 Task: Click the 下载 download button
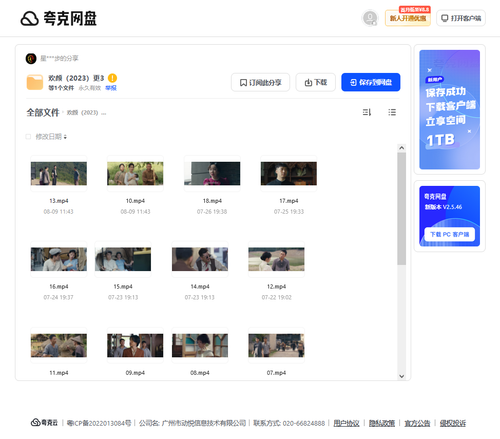pos(315,82)
